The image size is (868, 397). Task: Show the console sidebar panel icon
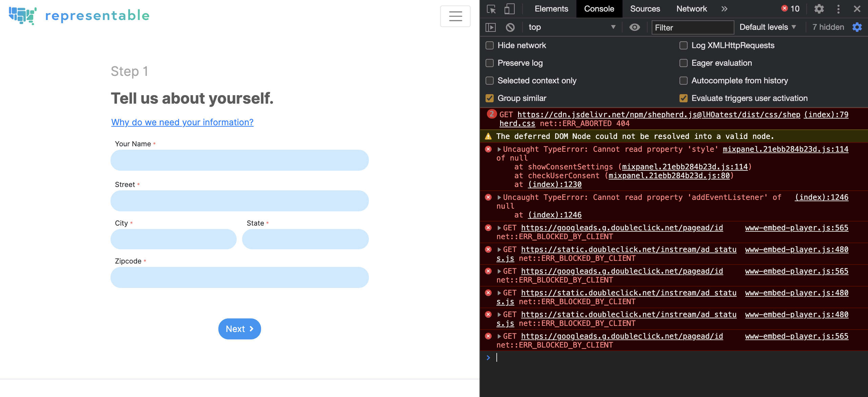tap(491, 27)
